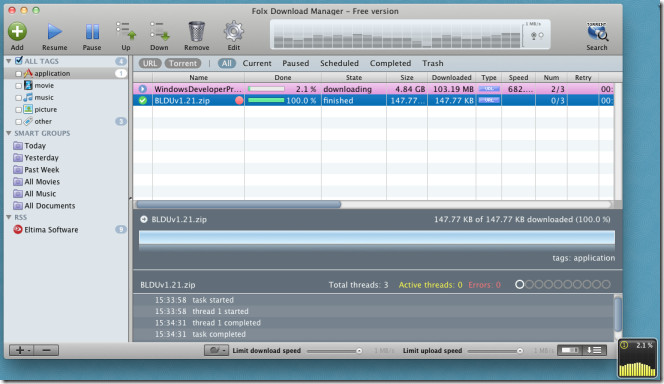Click the Today smart group folder icon

(18, 146)
